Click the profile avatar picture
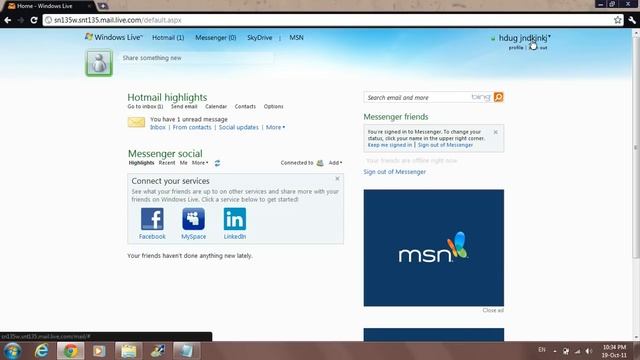This screenshot has width=640, height=360. point(99,63)
